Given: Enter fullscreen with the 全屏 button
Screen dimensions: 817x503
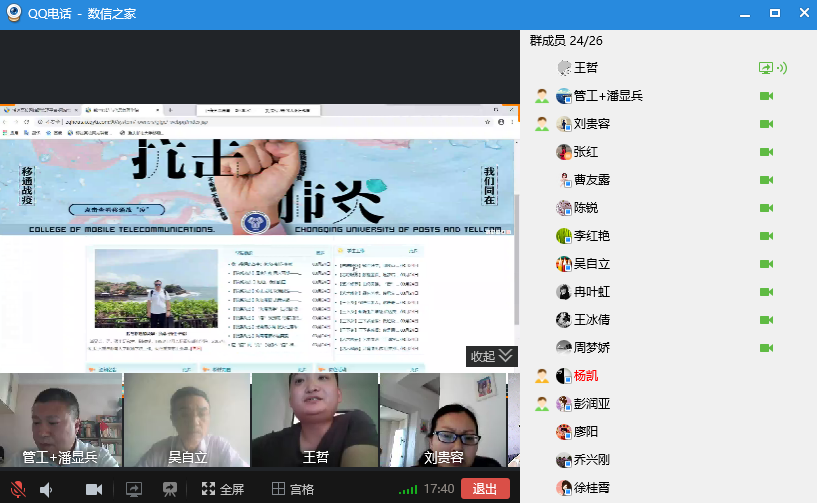Looking at the screenshot, I should point(223,489).
